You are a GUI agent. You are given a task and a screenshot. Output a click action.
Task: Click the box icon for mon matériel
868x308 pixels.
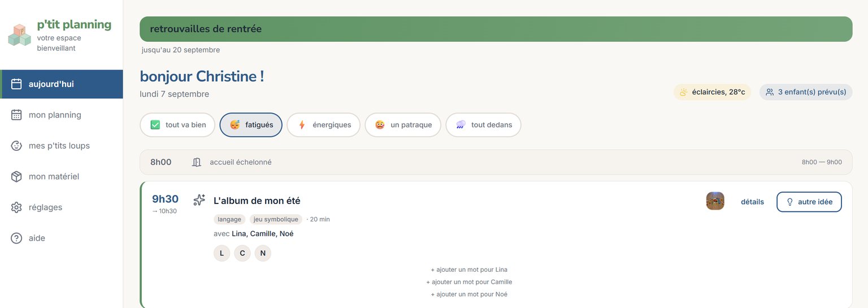(16, 176)
